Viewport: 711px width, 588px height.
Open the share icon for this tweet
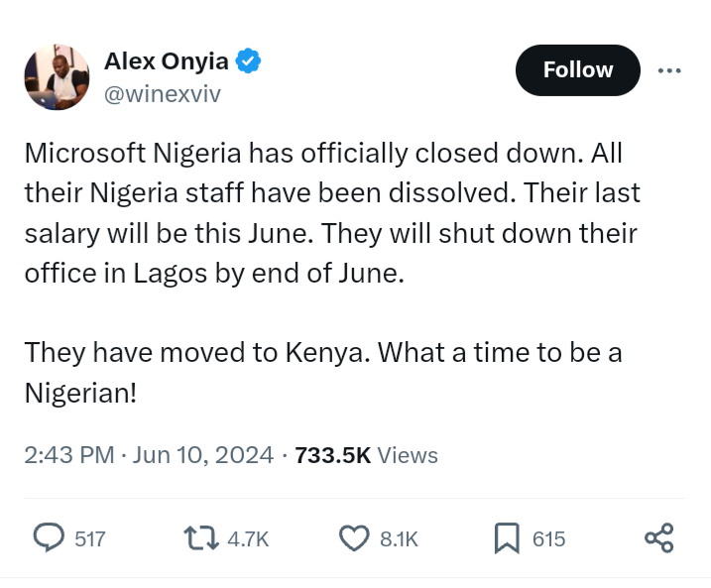coord(659,537)
